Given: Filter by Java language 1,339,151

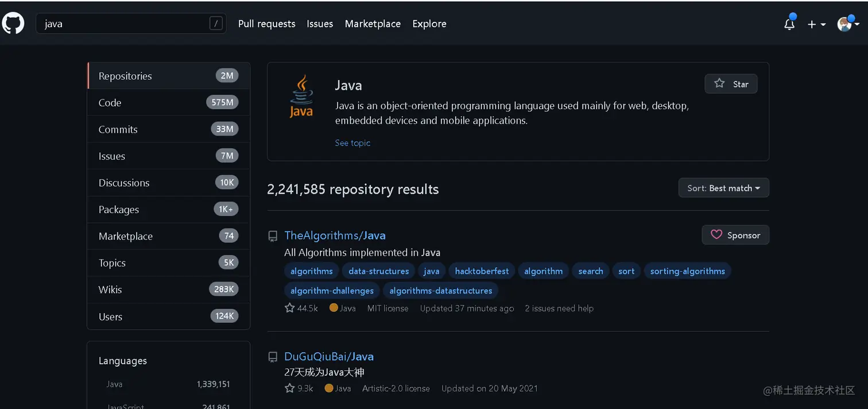Looking at the screenshot, I should pyautogui.click(x=168, y=384).
